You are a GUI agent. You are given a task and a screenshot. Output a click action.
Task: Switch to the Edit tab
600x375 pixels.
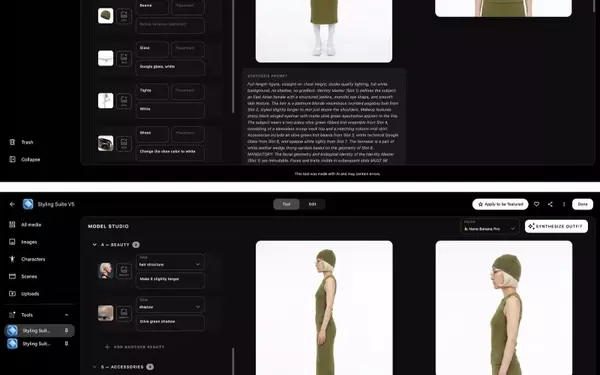(312, 204)
